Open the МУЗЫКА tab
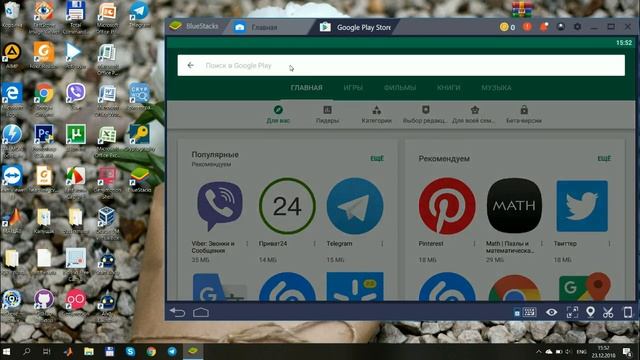This screenshot has width=640, height=360. point(496,88)
